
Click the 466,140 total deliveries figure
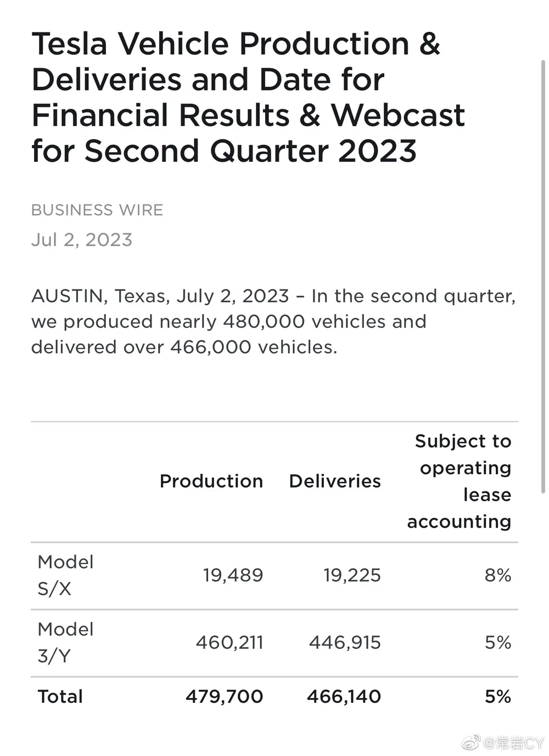(x=344, y=696)
